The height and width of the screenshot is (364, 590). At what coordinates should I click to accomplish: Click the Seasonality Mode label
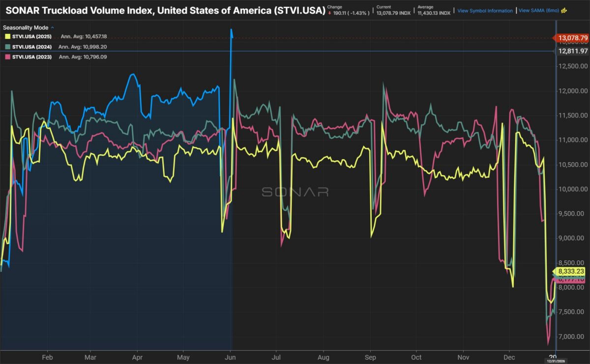pyautogui.click(x=26, y=28)
